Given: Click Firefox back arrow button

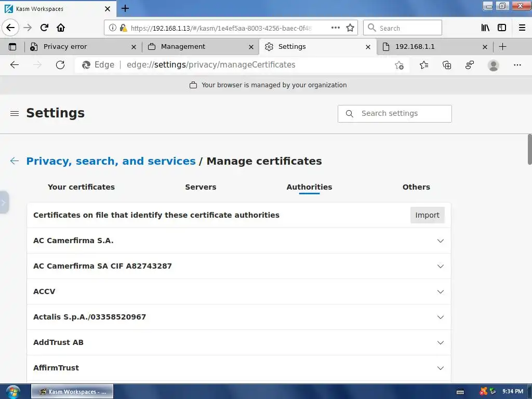Looking at the screenshot, I should (10, 28).
